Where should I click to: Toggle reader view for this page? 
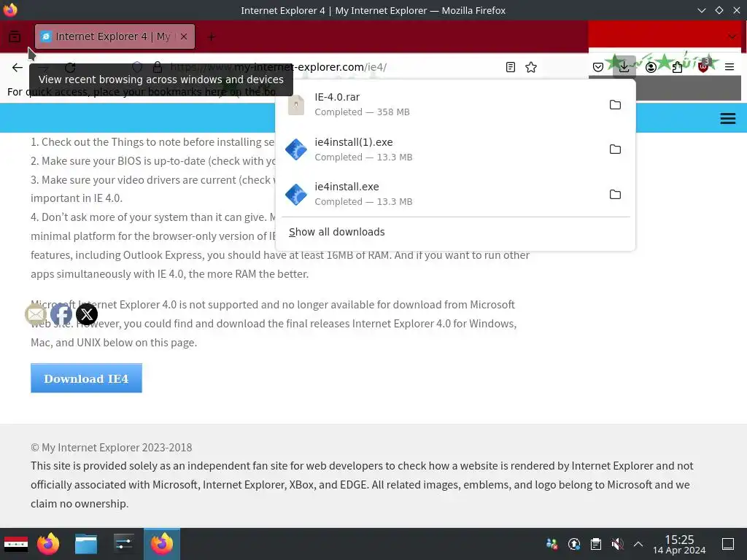[511, 67]
